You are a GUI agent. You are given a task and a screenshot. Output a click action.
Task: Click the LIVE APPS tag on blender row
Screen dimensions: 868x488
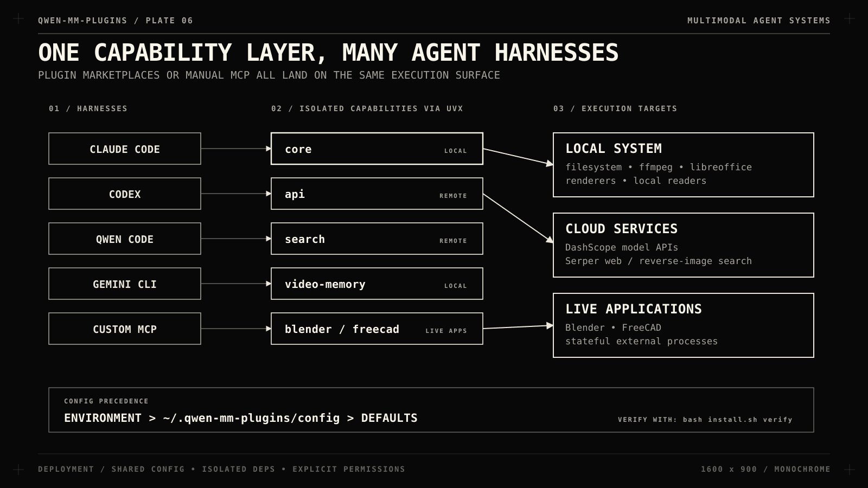pos(446,331)
